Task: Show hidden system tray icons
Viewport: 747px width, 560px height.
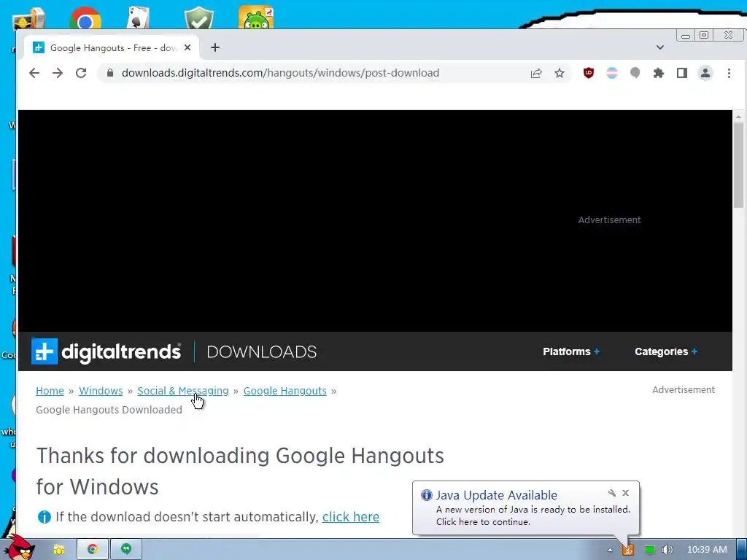Action: pos(610,550)
